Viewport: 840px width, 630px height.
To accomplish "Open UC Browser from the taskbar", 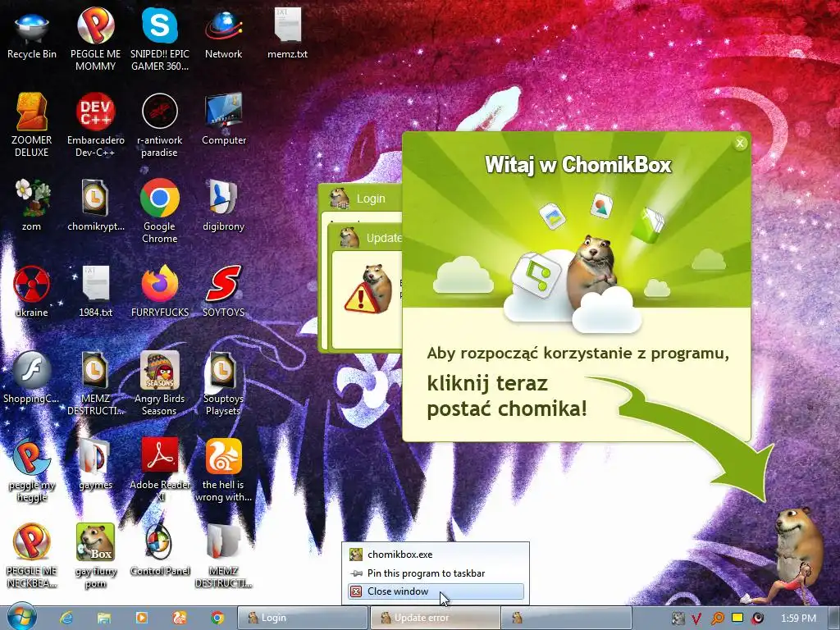I will 179,618.
